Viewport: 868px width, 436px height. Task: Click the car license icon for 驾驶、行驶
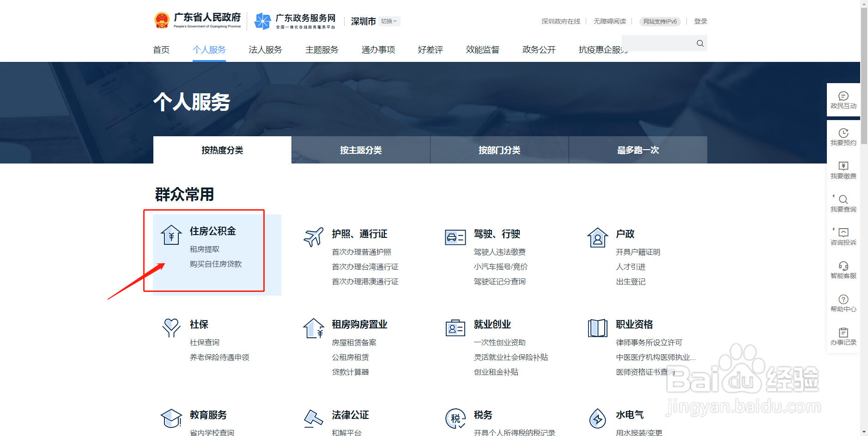(x=455, y=237)
